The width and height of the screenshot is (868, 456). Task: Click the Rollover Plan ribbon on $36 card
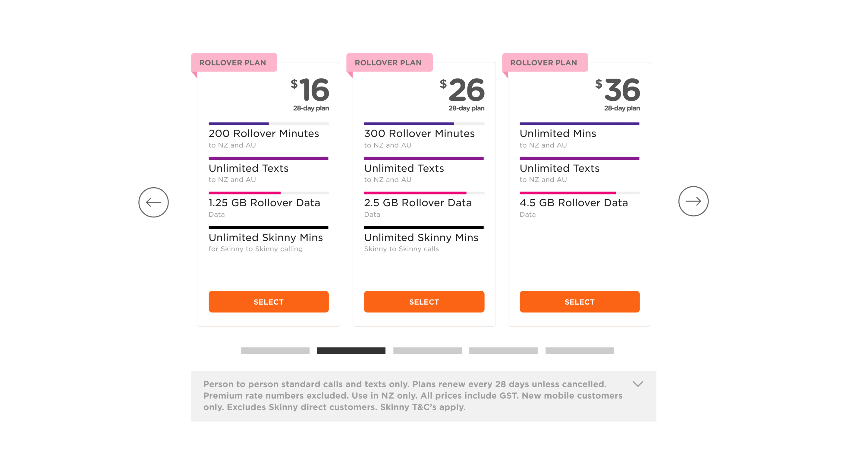[545, 62]
